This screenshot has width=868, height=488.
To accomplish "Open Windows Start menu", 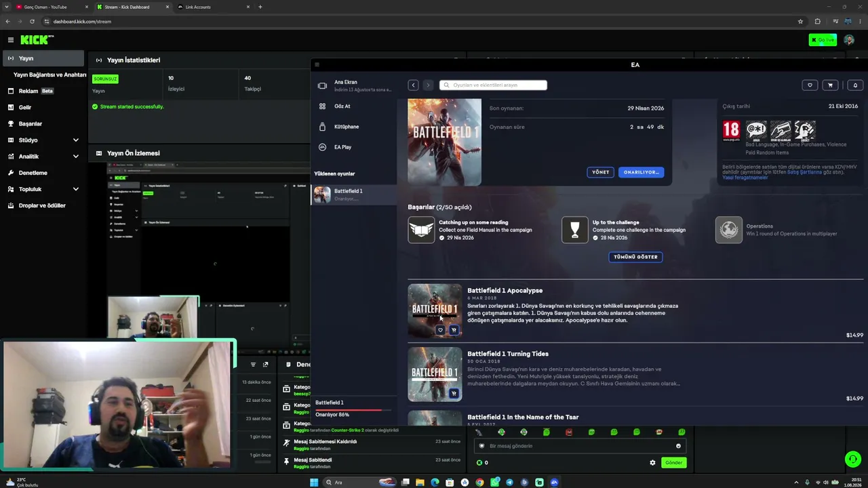I will click(314, 483).
